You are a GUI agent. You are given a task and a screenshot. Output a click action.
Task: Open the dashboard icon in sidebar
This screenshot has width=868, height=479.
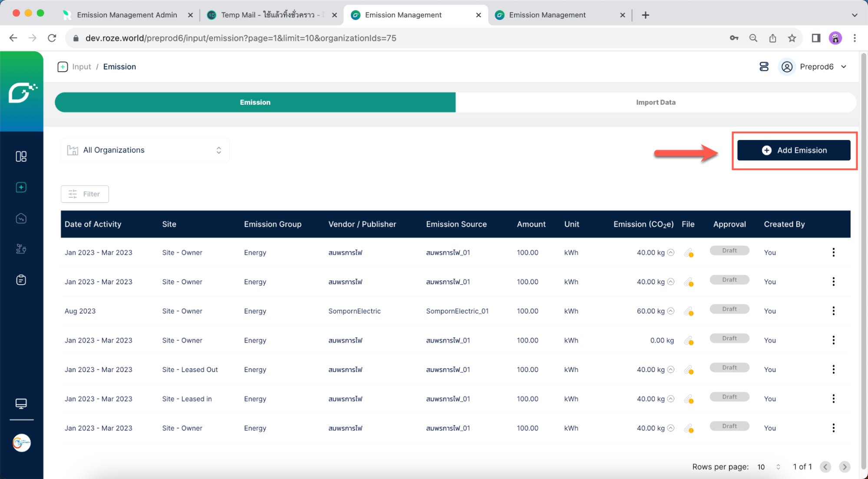21,156
